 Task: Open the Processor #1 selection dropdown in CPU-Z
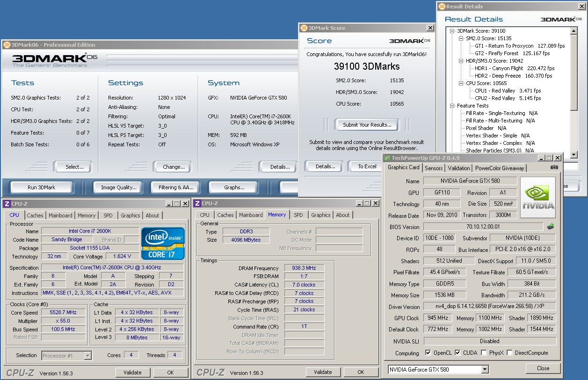tap(87, 356)
